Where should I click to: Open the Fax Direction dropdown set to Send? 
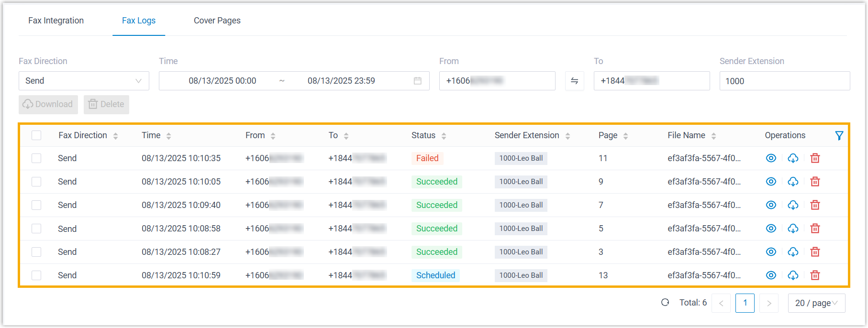[84, 81]
